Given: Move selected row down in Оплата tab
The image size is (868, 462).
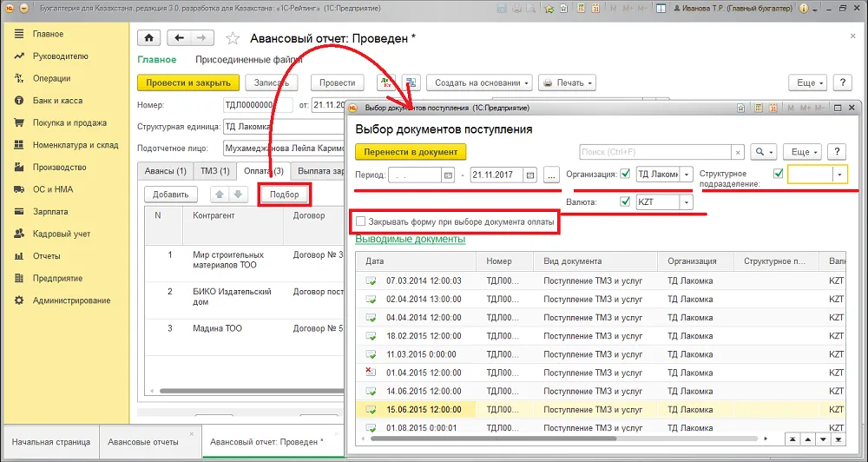Looking at the screenshot, I should click(x=238, y=195).
